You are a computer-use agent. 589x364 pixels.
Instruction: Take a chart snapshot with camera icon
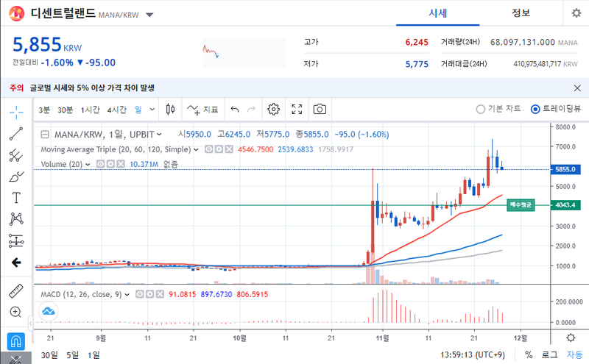[320, 109]
